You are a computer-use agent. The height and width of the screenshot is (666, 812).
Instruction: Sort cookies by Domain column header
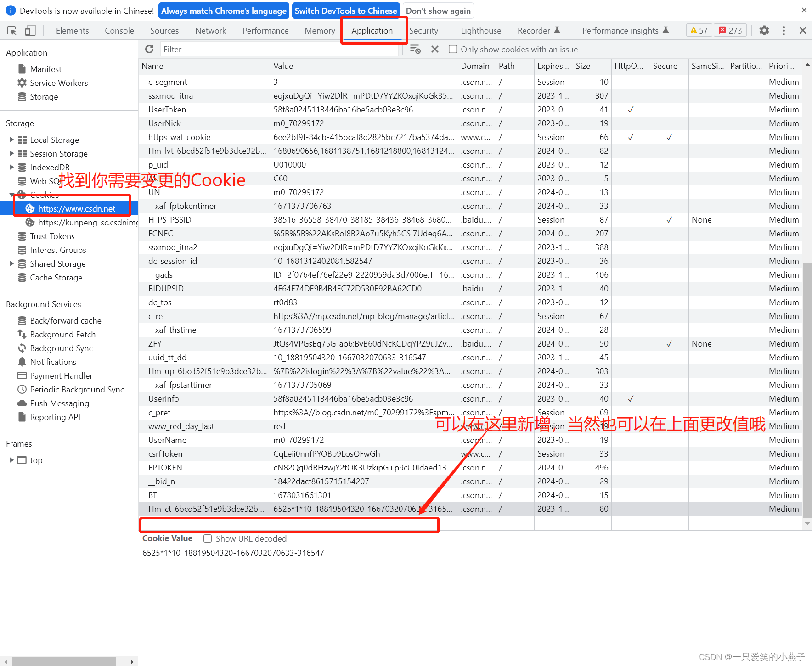point(477,66)
